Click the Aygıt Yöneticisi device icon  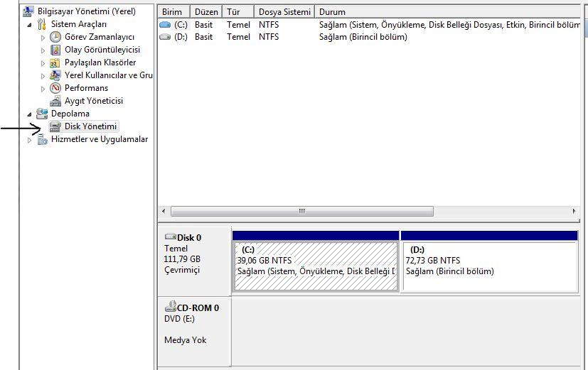click(55, 101)
